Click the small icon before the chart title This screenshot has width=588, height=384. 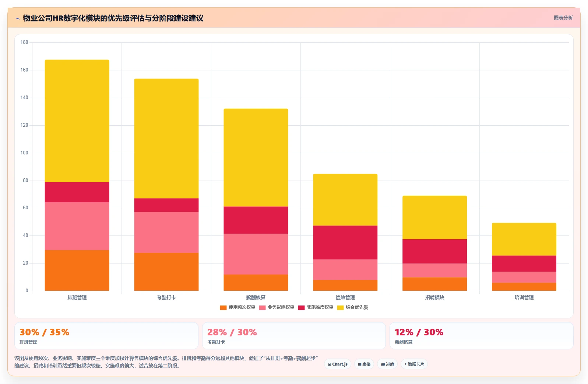(x=17, y=18)
